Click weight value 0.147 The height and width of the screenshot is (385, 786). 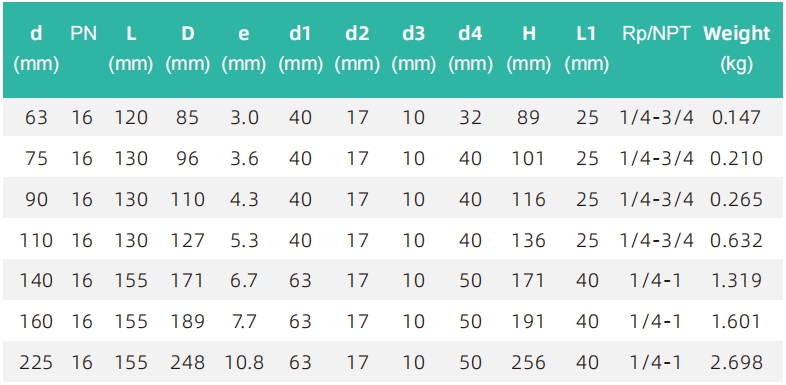click(x=736, y=118)
